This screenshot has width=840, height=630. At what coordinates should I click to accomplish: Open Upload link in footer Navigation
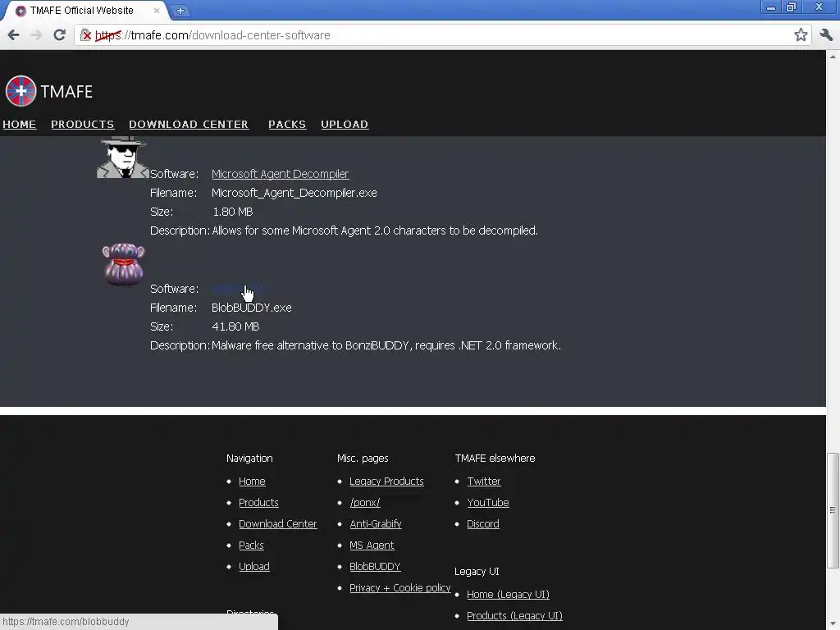click(254, 567)
